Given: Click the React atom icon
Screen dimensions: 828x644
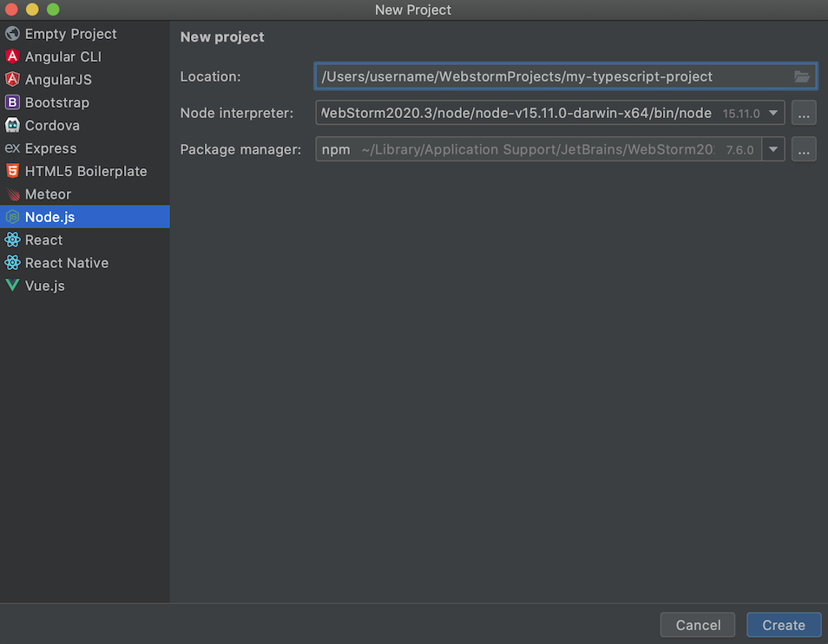Looking at the screenshot, I should coord(12,240).
